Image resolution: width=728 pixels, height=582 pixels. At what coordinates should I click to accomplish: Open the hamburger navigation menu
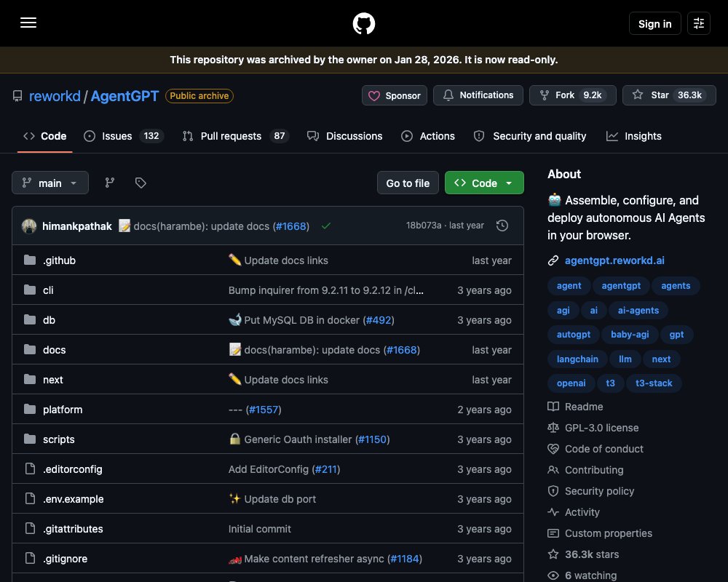(x=28, y=23)
